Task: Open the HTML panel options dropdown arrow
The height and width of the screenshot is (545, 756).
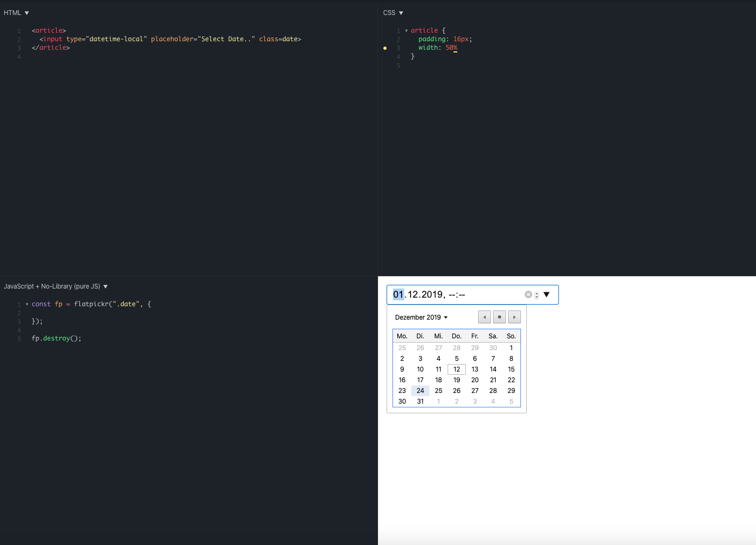Action: click(27, 12)
